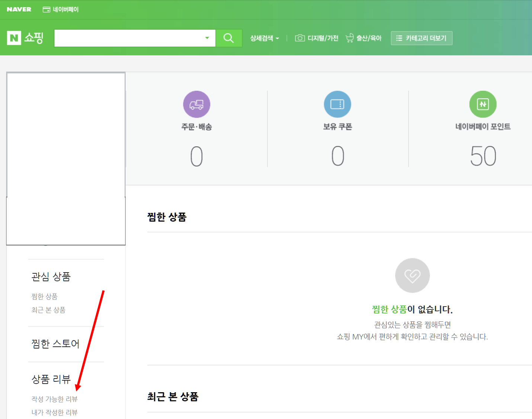Select the 관심 상품 sidebar heading
The width and height of the screenshot is (532, 419).
click(x=51, y=277)
